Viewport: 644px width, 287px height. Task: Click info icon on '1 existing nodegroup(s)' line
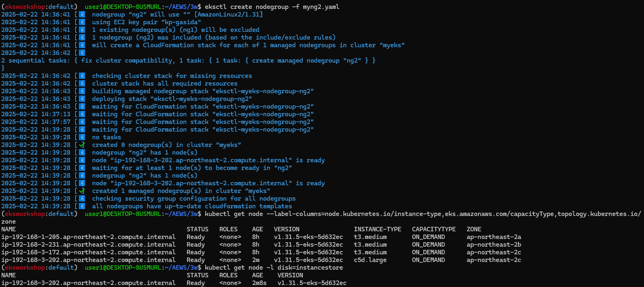pos(82,30)
